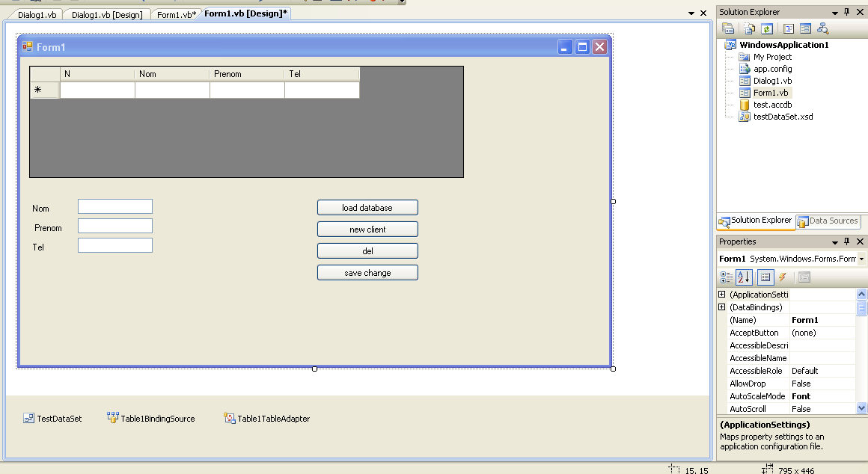The height and width of the screenshot is (474, 868).
Task: Switch to the Dialog1.vb [Design] tab
Action: pos(106,15)
